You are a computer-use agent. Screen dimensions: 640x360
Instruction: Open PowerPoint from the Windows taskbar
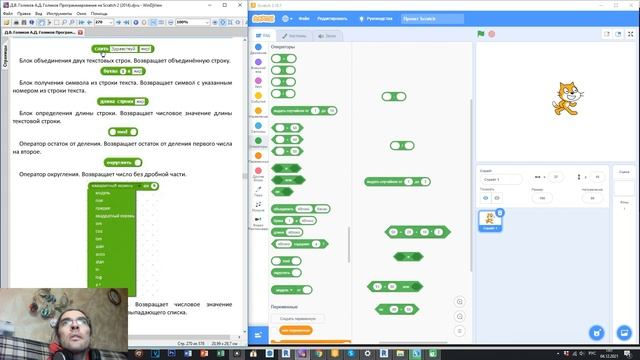pos(204,353)
